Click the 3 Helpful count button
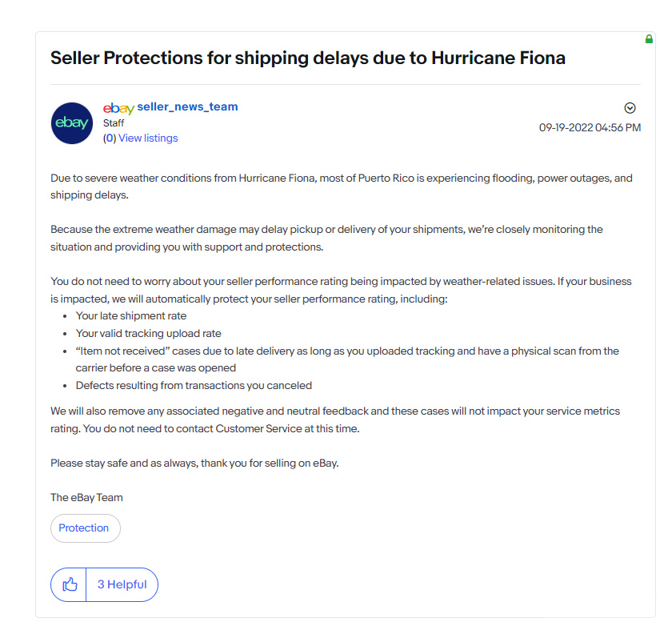672x634 pixels. tap(122, 584)
